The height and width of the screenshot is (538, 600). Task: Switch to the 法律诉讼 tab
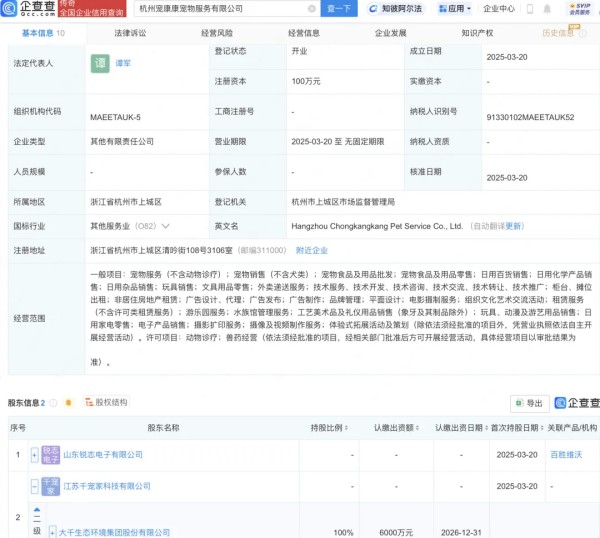130,33
